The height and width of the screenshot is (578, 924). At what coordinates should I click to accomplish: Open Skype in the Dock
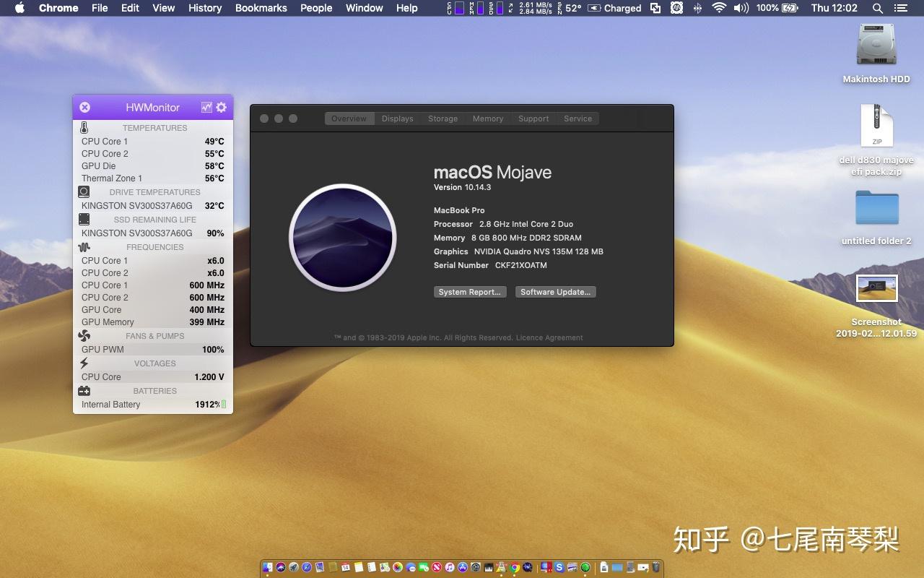(559, 567)
